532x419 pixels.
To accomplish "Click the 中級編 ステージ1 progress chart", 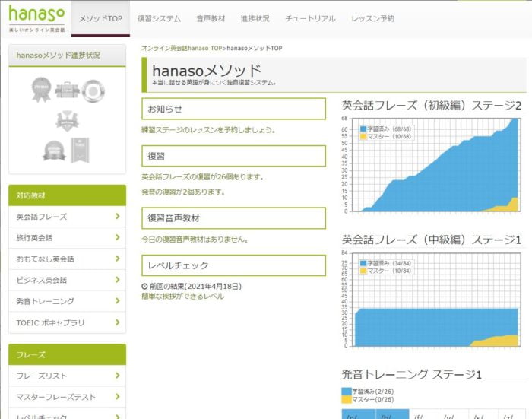I will click(x=436, y=300).
